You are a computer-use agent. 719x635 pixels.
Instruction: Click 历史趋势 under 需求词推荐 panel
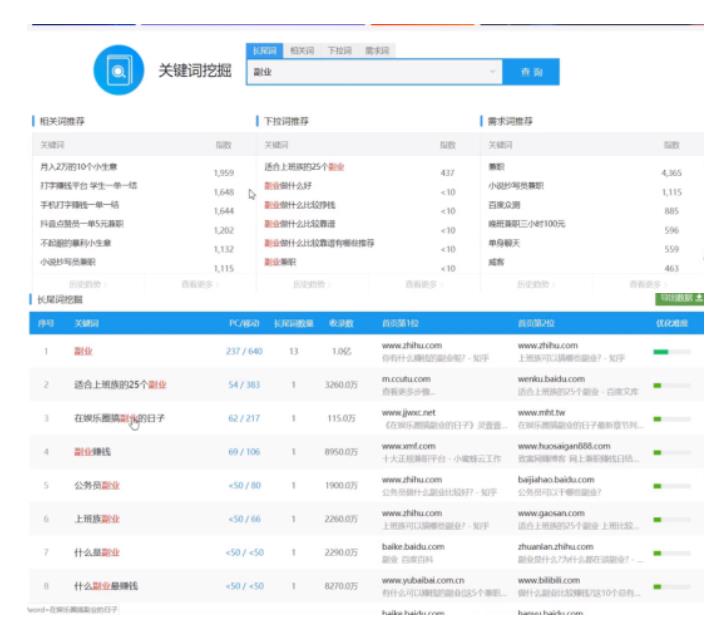pos(538,283)
